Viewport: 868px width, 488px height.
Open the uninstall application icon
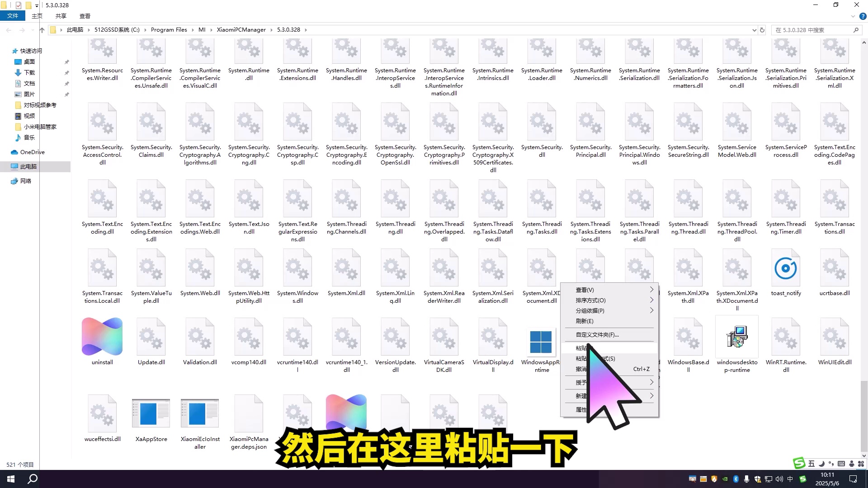pos(102,337)
